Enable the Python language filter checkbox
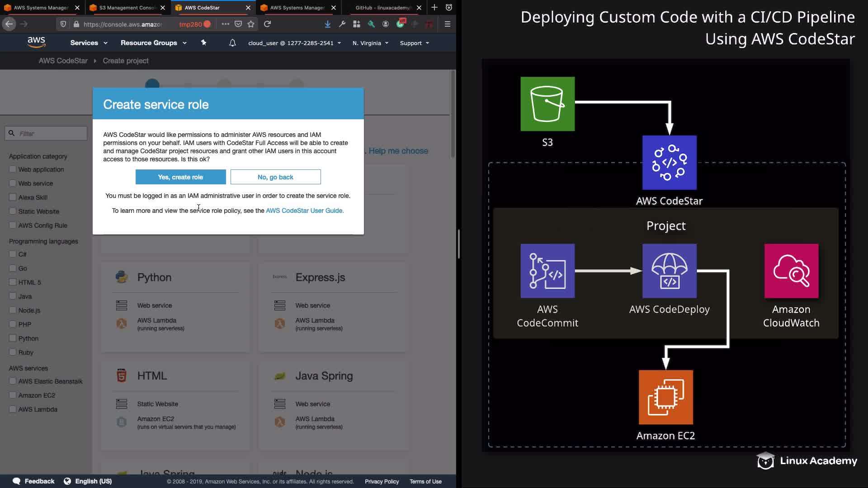868x488 pixels. pos(13,338)
